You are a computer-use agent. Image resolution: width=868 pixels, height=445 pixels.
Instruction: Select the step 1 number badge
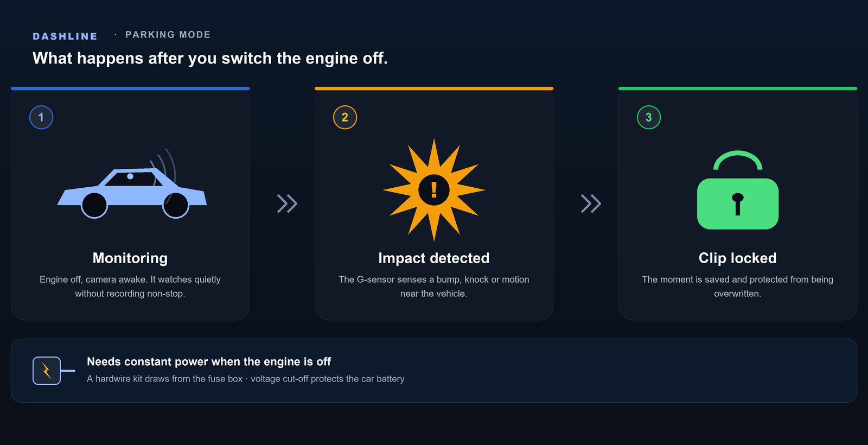(41, 117)
